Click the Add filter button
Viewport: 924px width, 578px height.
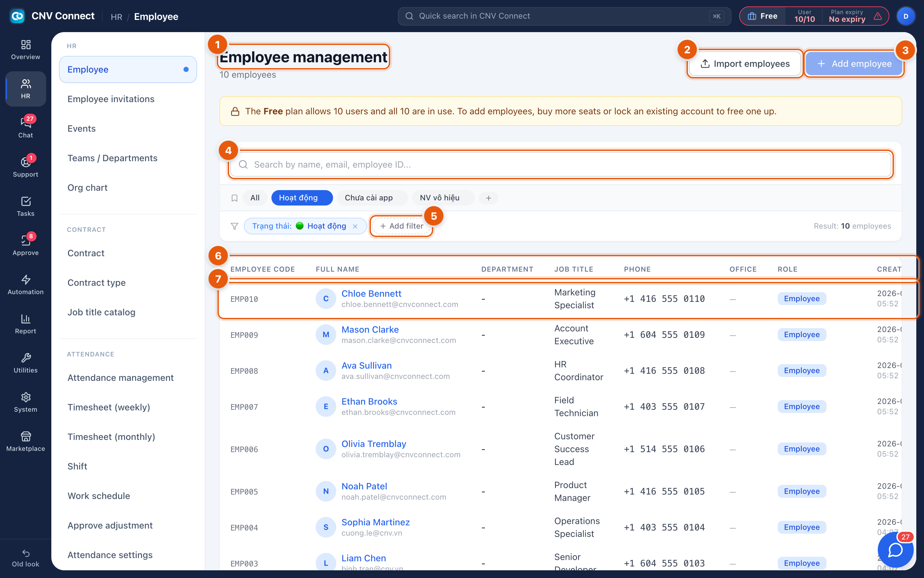pyautogui.click(x=401, y=226)
